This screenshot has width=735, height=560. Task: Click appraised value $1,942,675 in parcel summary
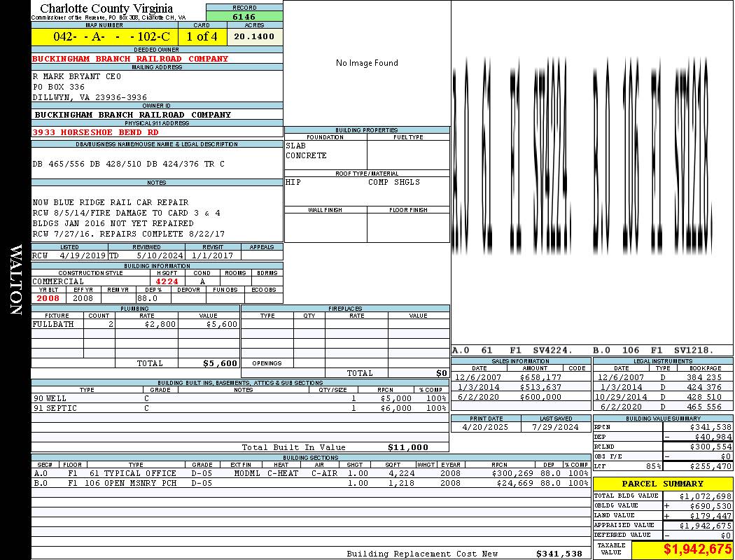[706, 526]
